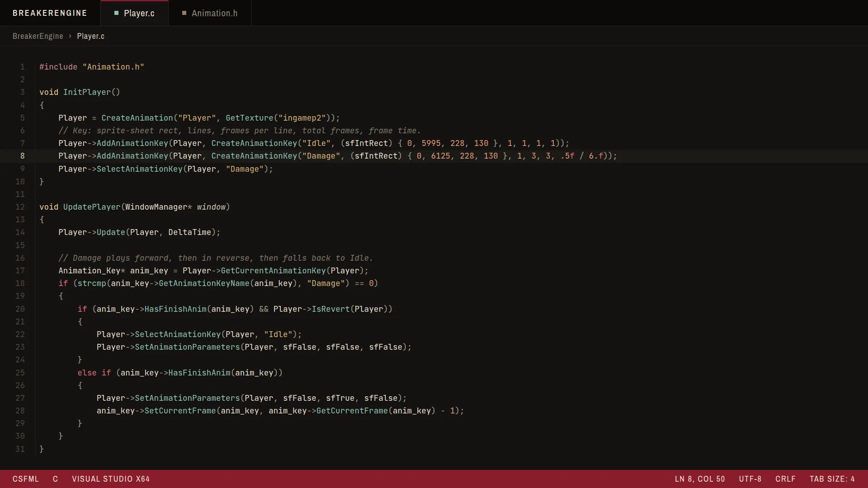
Task: Click the green file icon on Player.c tab
Action: (x=116, y=13)
